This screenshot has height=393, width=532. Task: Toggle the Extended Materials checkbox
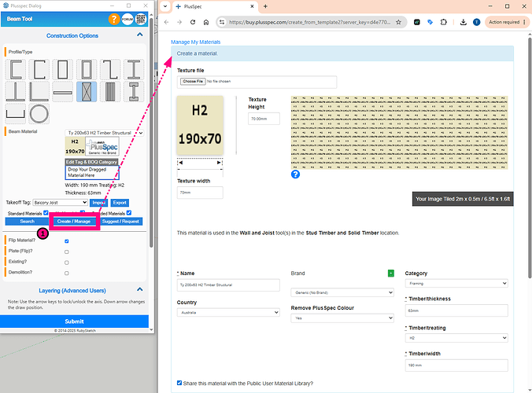coord(129,213)
